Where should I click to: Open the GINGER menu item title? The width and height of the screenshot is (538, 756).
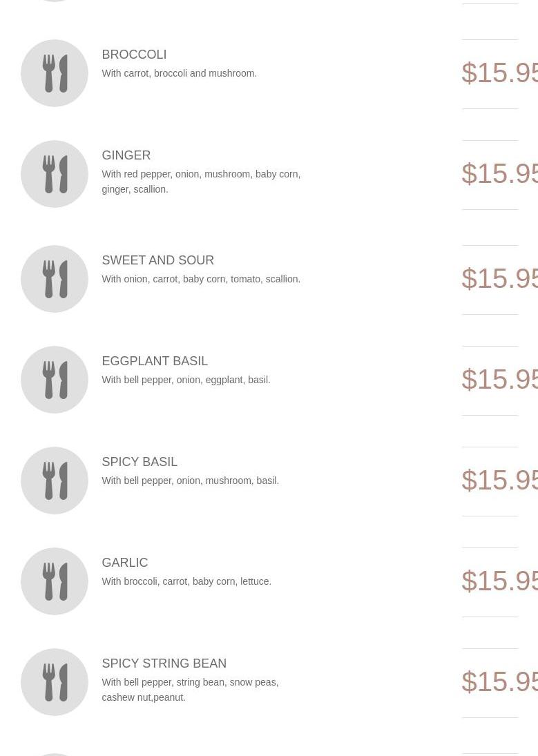coord(126,155)
